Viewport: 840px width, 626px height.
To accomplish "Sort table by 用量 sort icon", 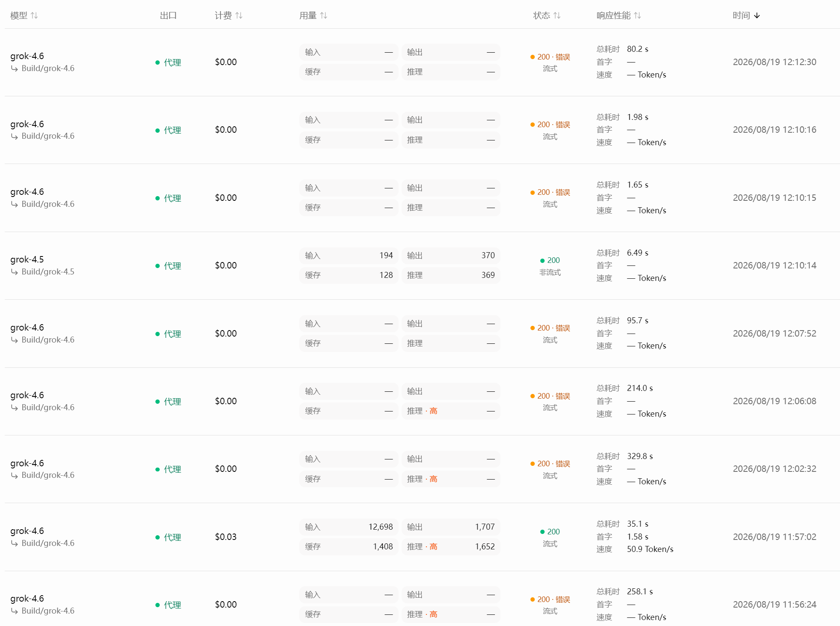I will click(324, 15).
